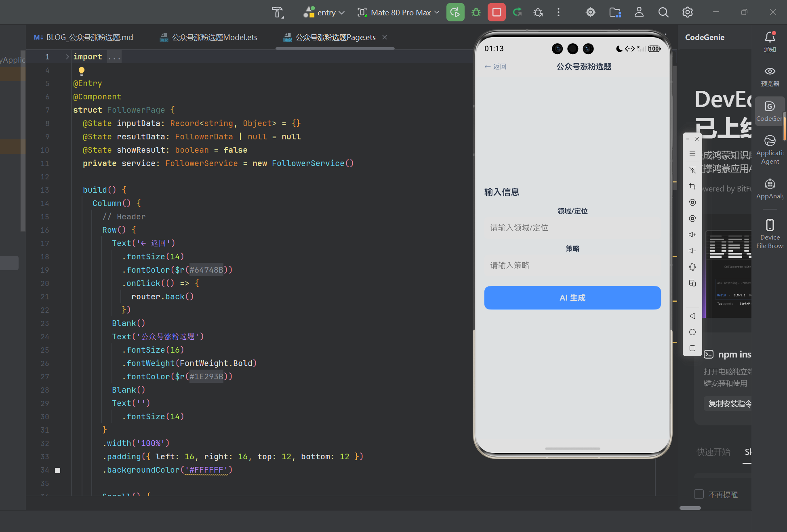
Task: Click the emulator Recents square button
Action: (x=692, y=348)
